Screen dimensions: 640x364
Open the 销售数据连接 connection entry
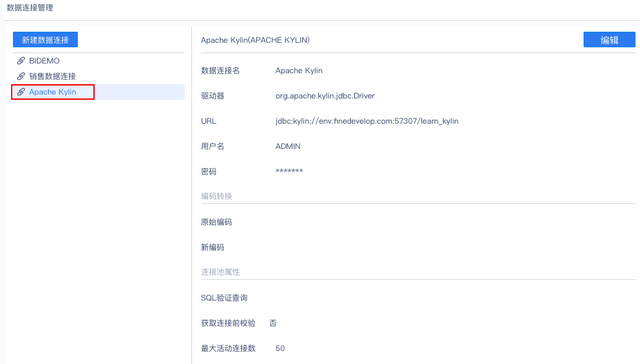click(x=53, y=76)
